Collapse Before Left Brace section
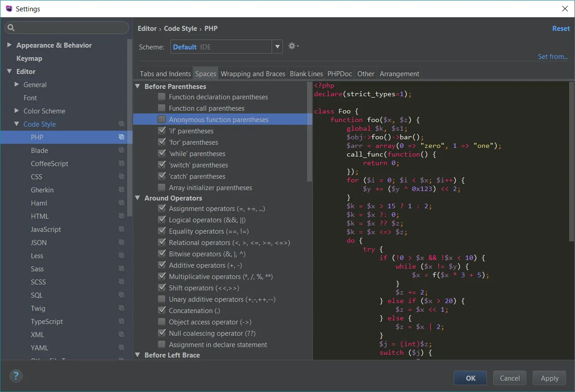575x392 pixels. (138, 355)
